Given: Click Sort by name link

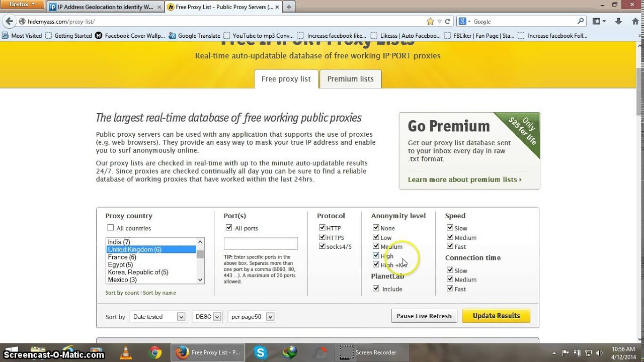Looking at the screenshot, I should [x=159, y=293].
